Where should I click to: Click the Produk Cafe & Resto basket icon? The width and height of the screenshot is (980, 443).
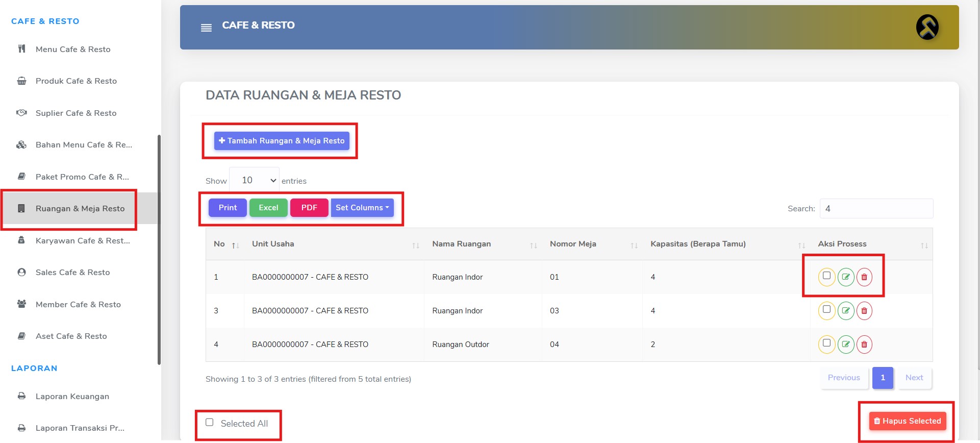pyautogui.click(x=21, y=81)
